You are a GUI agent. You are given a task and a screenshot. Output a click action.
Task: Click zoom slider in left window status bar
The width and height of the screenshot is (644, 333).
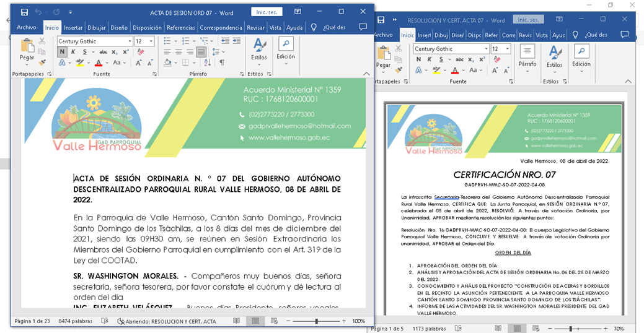coord(317,321)
